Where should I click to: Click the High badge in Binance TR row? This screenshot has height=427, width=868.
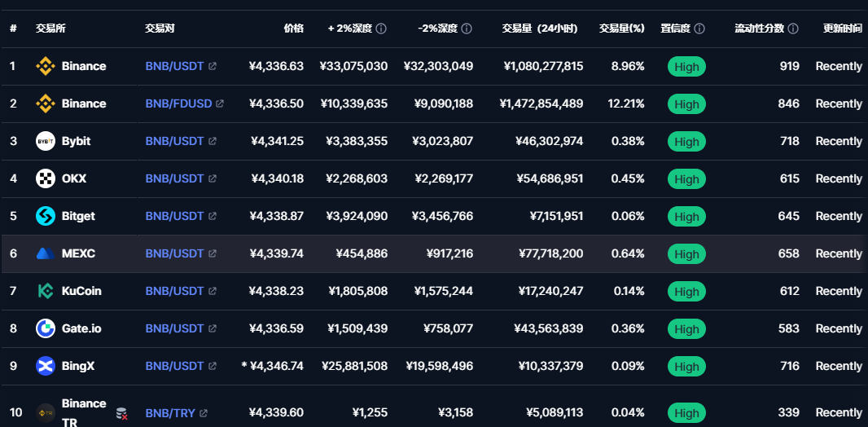click(x=686, y=413)
